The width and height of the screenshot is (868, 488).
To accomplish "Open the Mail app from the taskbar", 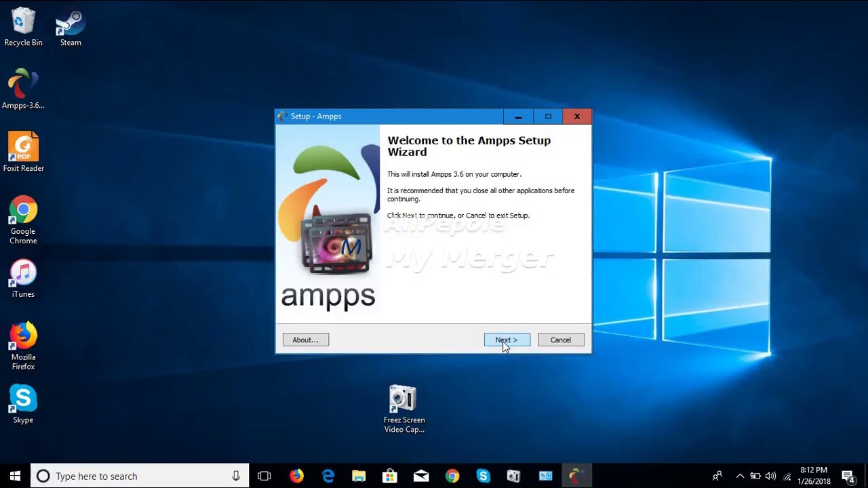I will click(421, 476).
